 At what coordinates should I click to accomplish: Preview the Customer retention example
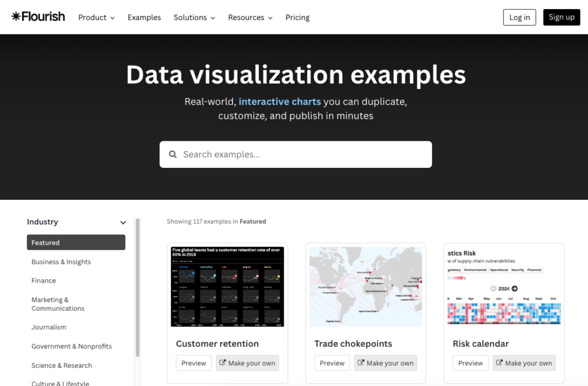[194, 363]
